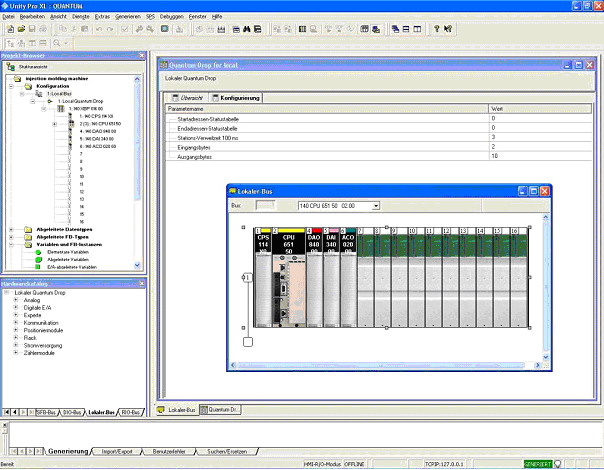Open the SPS menu
This screenshot has width=604, height=470.
tap(150, 17)
